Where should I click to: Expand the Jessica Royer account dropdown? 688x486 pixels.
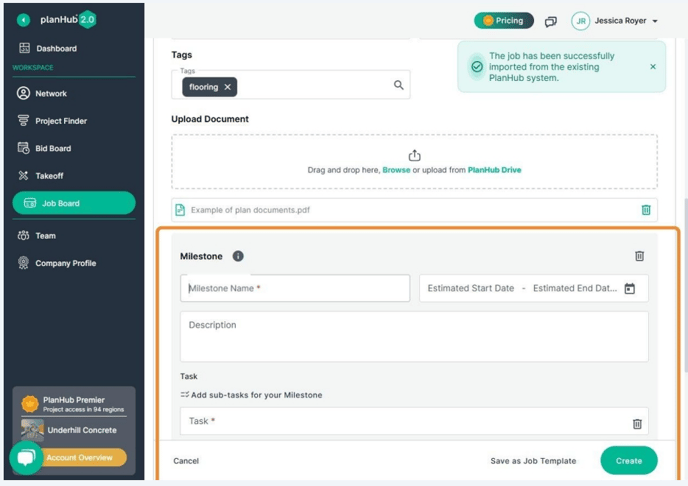click(654, 21)
